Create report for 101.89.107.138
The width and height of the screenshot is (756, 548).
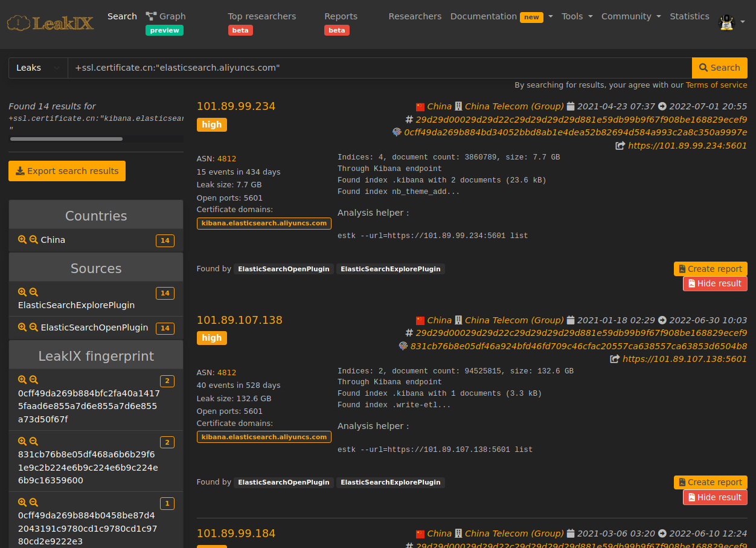711,482
